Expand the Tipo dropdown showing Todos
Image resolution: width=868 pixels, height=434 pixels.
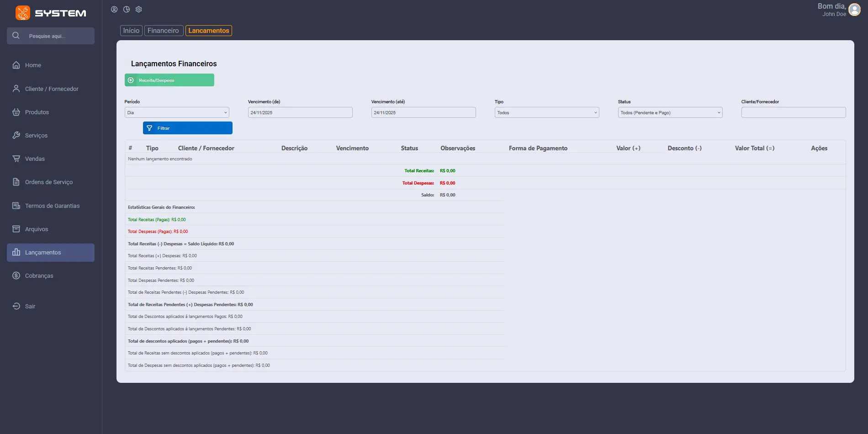pos(546,112)
